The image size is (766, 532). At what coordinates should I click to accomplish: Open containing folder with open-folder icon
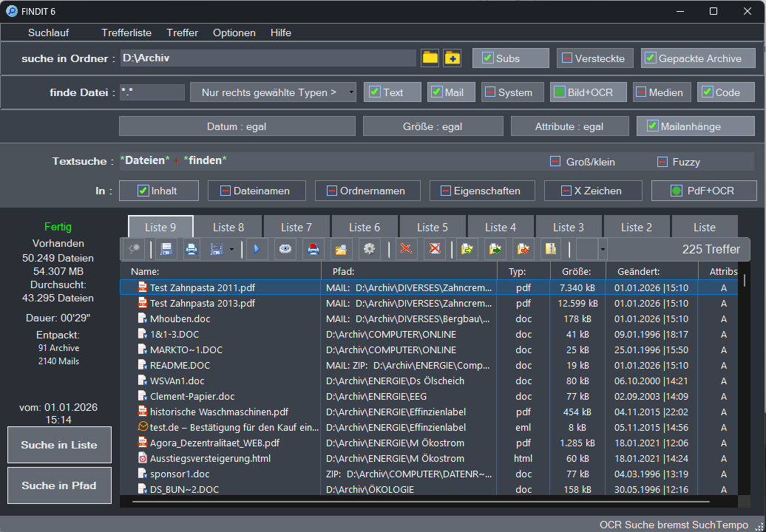(x=340, y=249)
